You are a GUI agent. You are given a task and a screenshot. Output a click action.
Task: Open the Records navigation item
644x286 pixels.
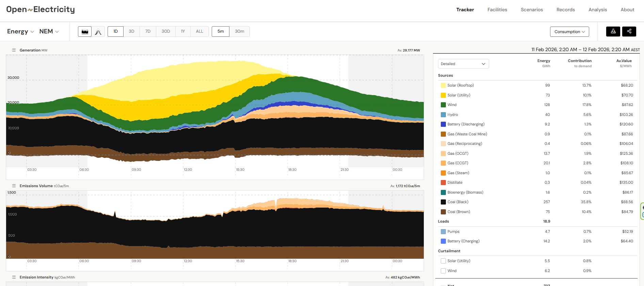pos(565,10)
